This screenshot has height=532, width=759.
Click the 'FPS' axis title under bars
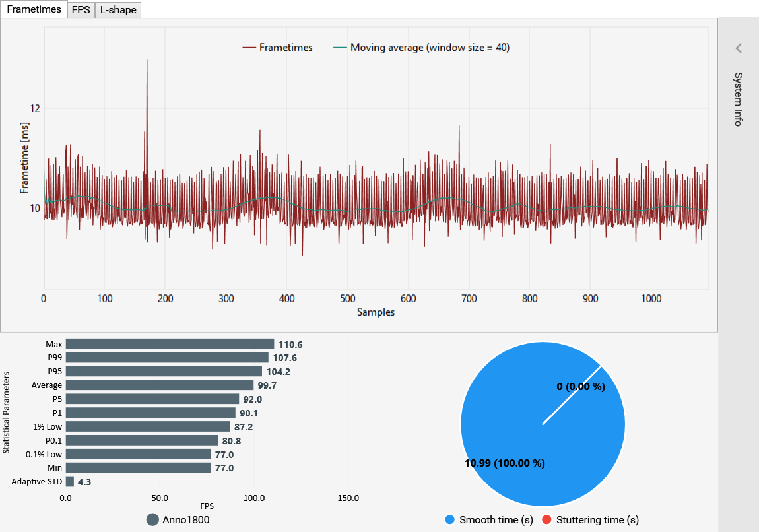tap(207, 506)
